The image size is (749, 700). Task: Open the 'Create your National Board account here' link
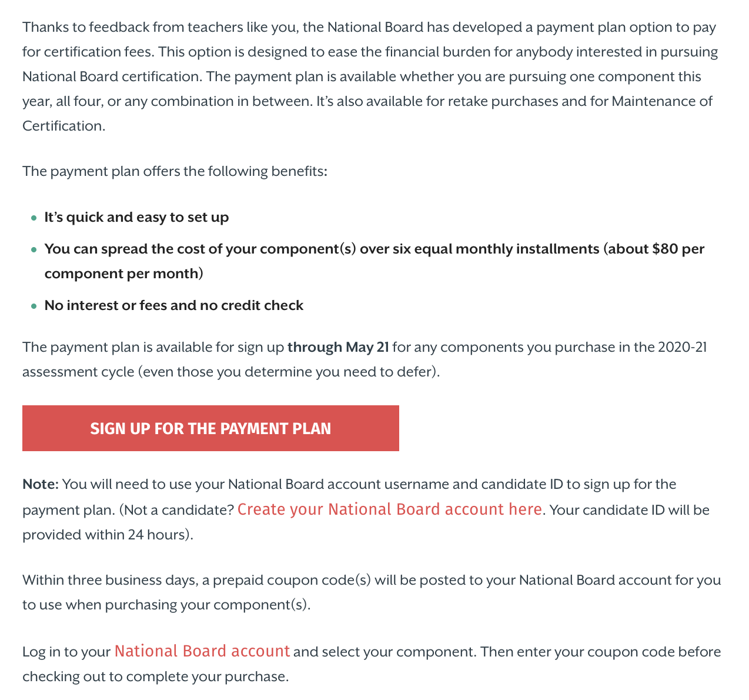[x=390, y=509]
